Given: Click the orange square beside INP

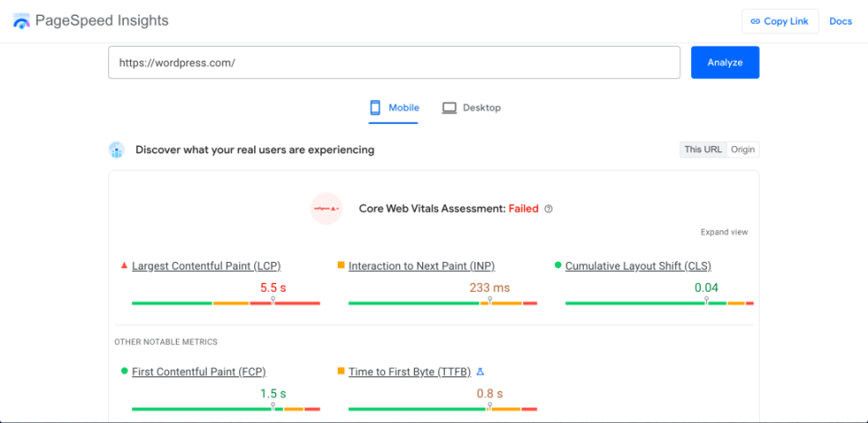Looking at the screenshot, I should [x=341, y=266].
